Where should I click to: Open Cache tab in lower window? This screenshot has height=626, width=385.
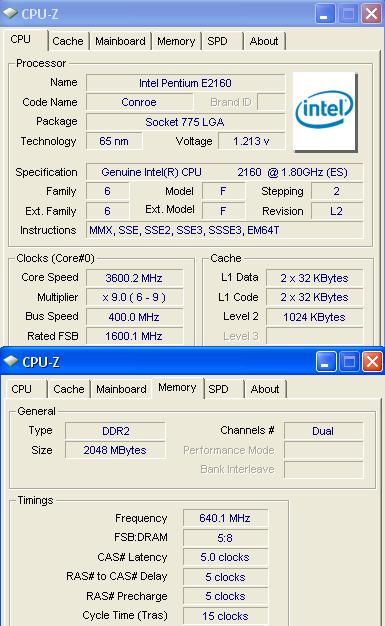tap(69, 389)
